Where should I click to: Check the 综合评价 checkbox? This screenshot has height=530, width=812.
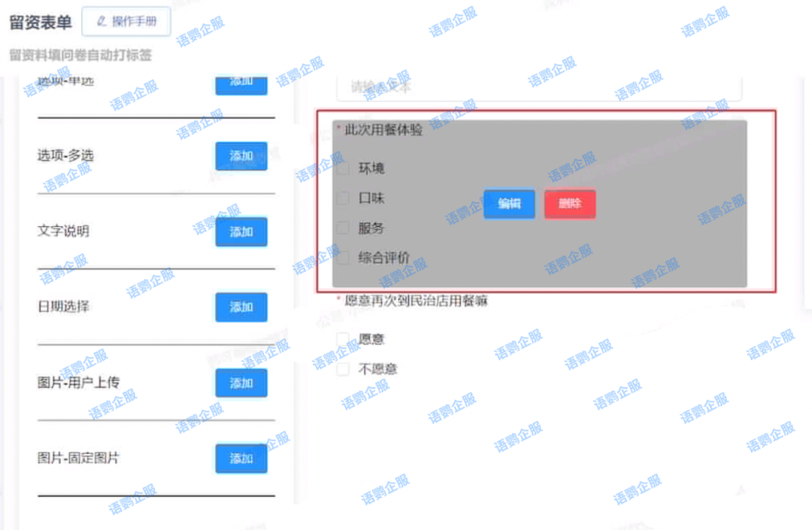342,257
